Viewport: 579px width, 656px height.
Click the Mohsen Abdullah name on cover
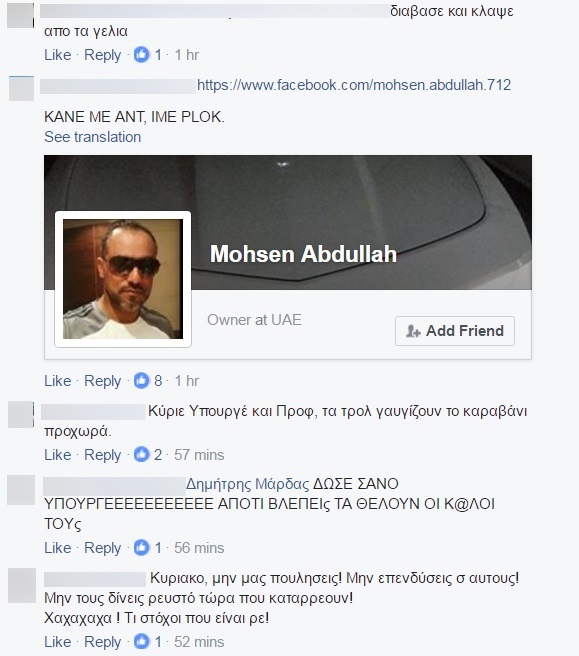(303, 254)
